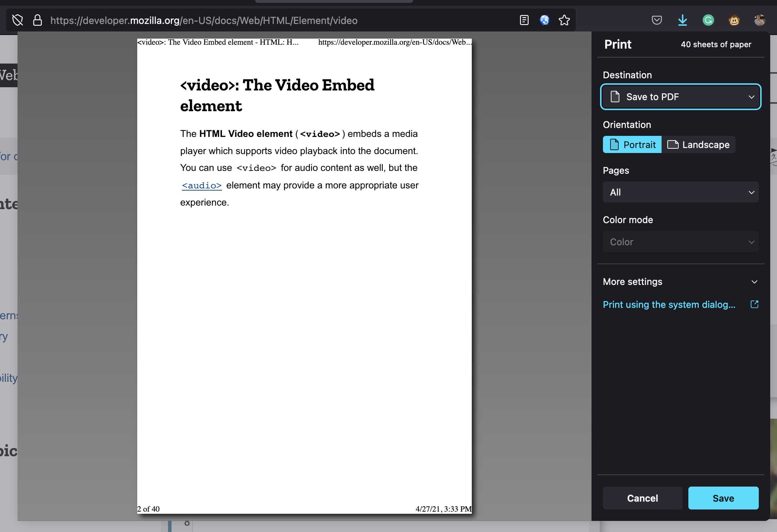Bookmark the page with the star icon

[x=564, y=20]
